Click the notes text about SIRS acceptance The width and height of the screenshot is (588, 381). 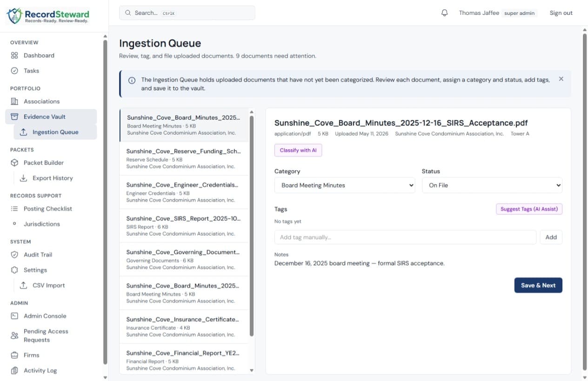(x=359, y=263)
